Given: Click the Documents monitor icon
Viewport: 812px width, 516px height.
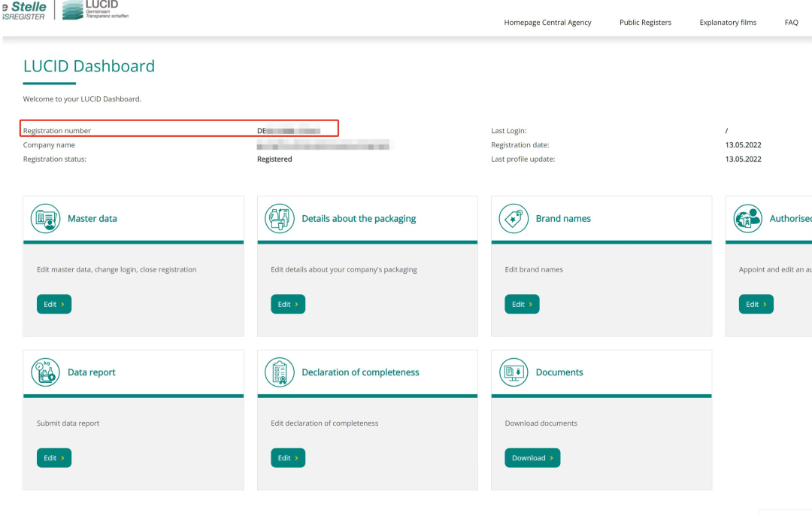Looking at the screenshot, I should pyautogui.click(x=514, y=372).
